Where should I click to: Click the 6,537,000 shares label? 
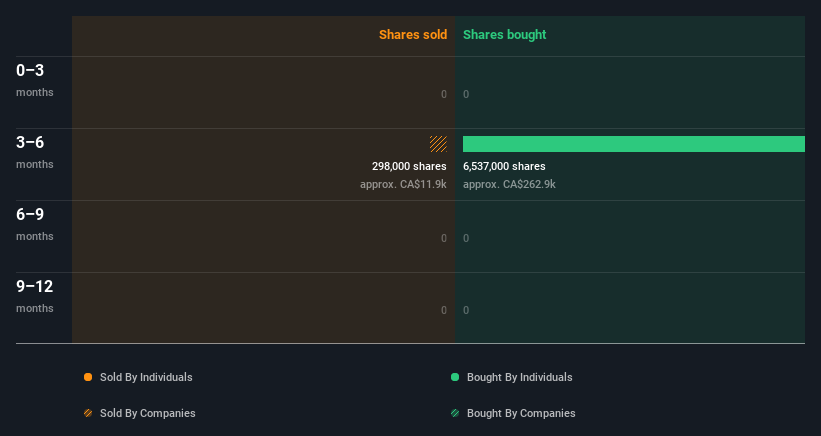(x=504, y=166)
